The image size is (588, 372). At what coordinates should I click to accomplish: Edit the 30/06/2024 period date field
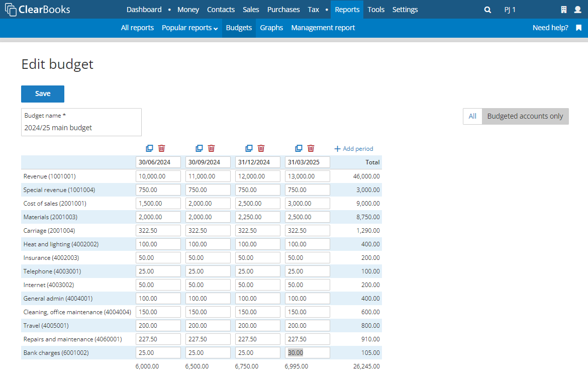tap(158, 162)
